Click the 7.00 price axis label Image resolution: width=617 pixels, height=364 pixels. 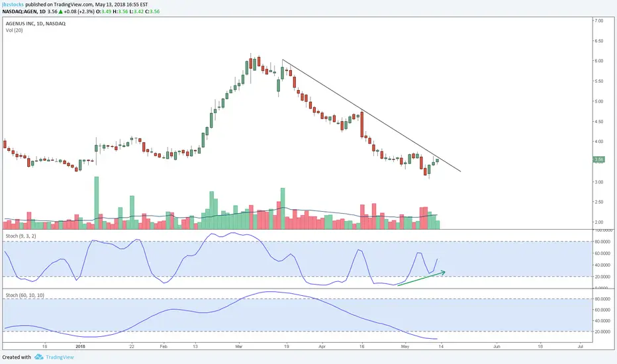coord(599,21)
